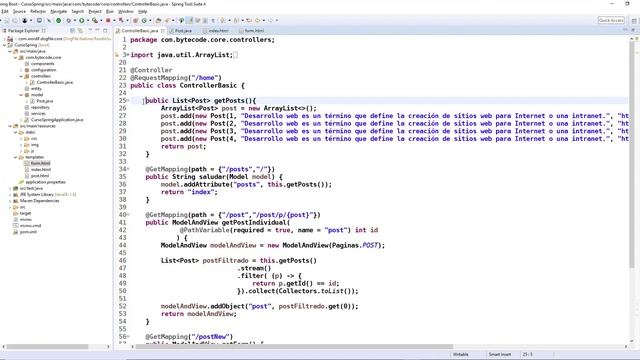Image resolution: width=640 pixels, height=360 pixels.
Task: Select mvnw.cmd in Package Explorer
Action: point(30,226)
